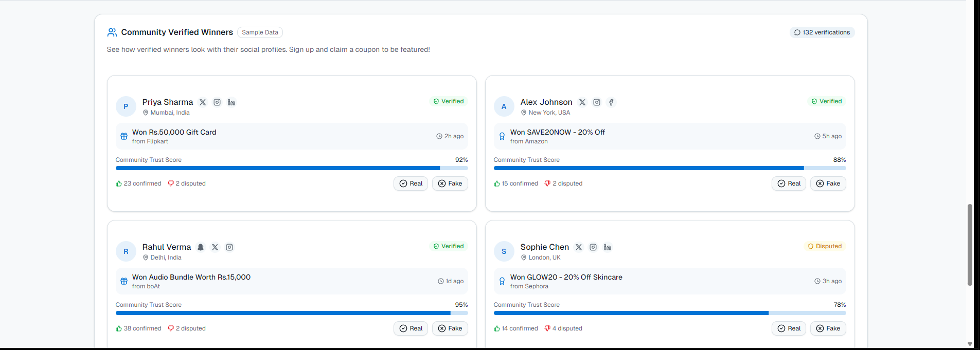The image size is (980, 350).
Task: Click Alex Johnson's Verified status badge
Action: [x=827, y=101]
